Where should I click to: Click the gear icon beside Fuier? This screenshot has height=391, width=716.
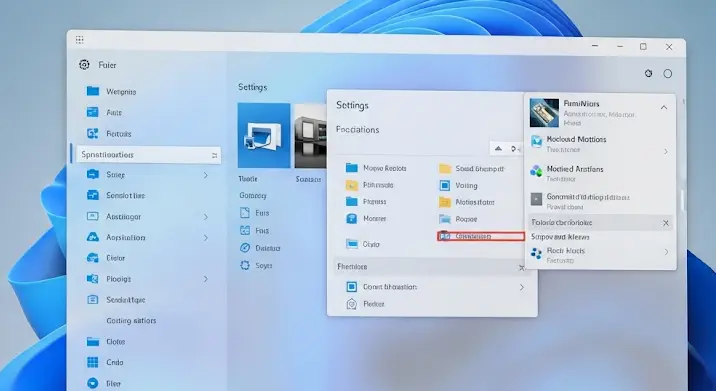(84, 65)
